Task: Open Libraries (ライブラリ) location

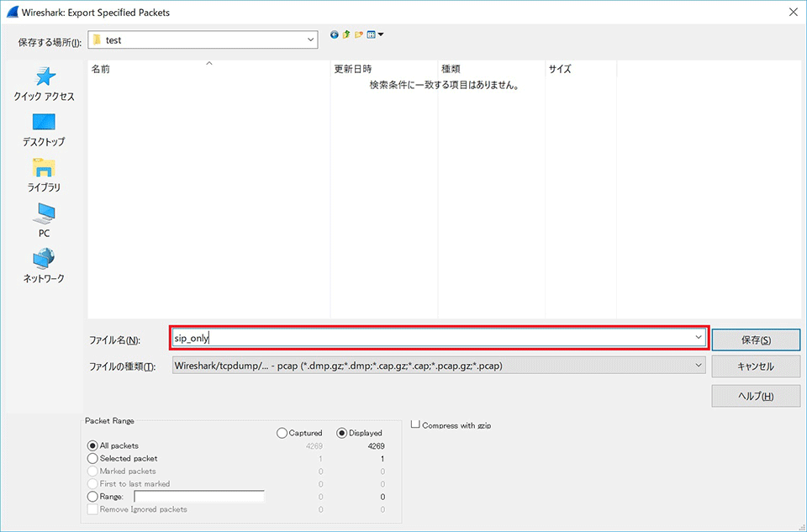Action: pos(44,176)
